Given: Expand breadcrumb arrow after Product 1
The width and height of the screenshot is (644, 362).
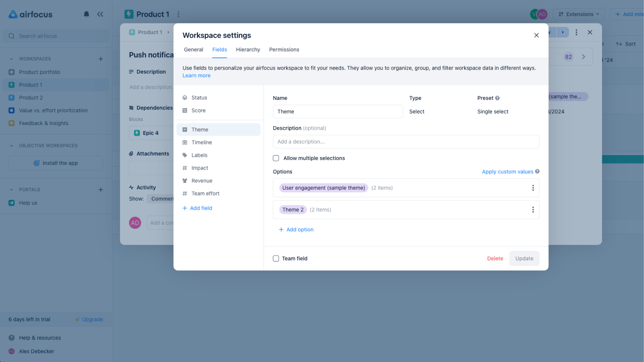Looking at the screenshot, I should coord(168,32).
